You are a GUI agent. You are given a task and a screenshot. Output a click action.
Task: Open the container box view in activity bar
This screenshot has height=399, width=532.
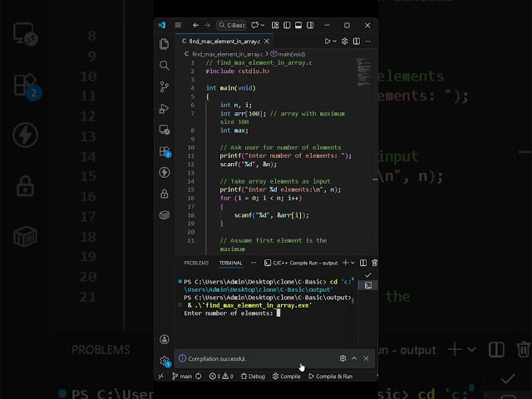(165, 215)
